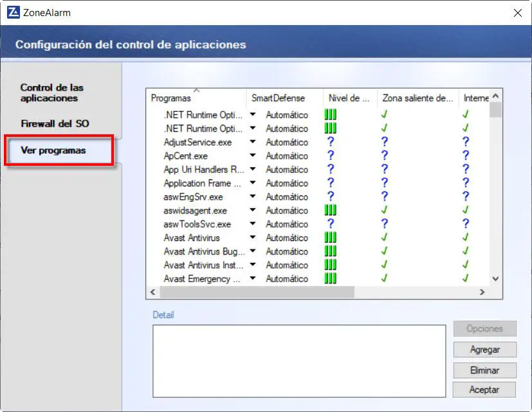Click the Agregar button
This screenshot has width=532, height=412.
[x=485, y=349]
